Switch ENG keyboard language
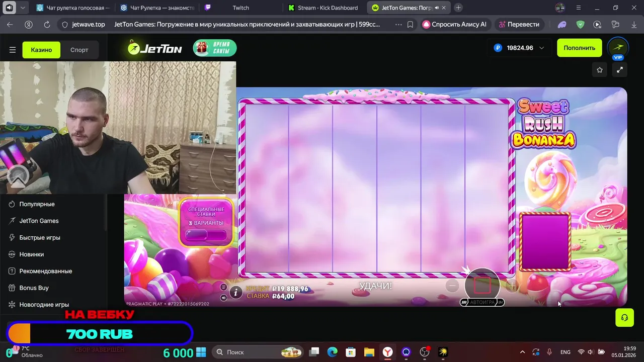 pos(565,352)
